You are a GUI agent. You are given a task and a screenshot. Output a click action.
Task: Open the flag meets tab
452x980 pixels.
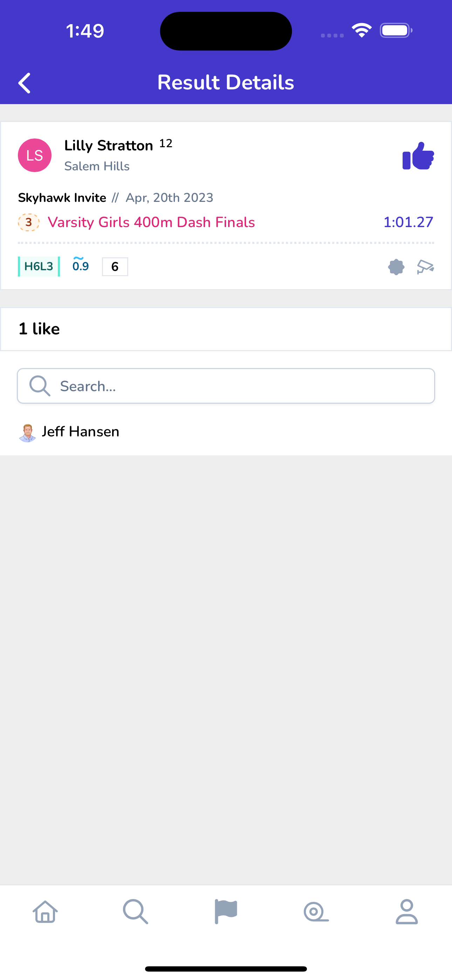click(x=226, y=912)
